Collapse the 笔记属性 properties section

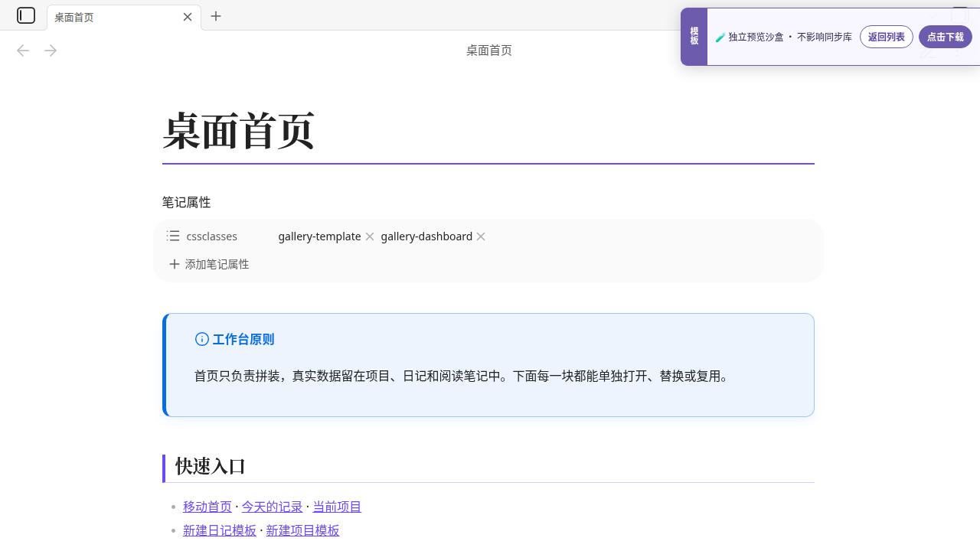pyautogui.click(x=186, y=202)
